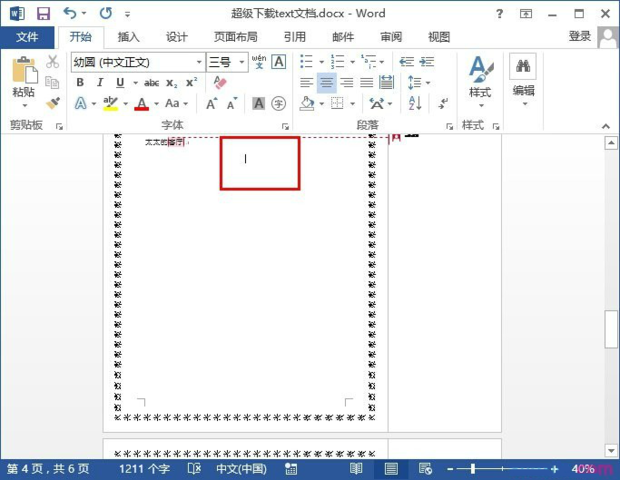Open line spacing options
The image size is (620, 480).
tap(418, 83)
